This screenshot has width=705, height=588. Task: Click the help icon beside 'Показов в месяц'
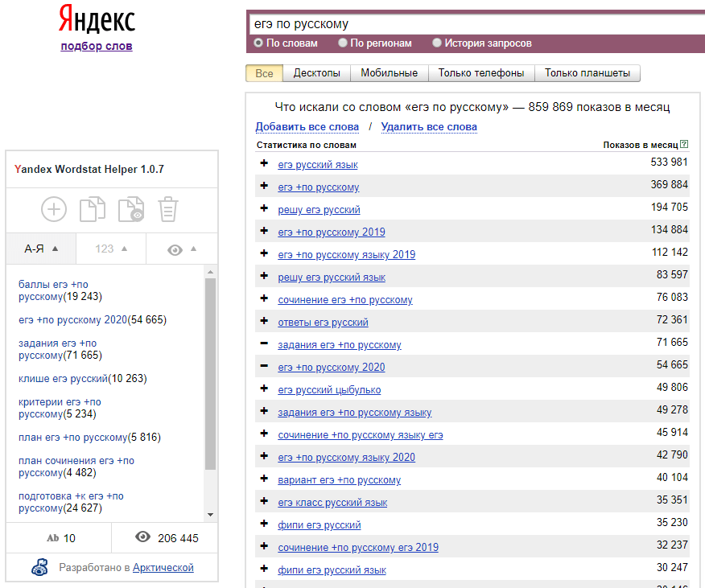pyautogui.click(x=684, y=145)
